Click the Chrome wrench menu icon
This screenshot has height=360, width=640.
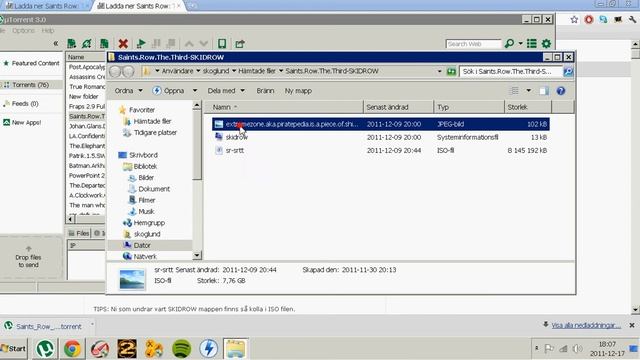click(x=632, y=20)
